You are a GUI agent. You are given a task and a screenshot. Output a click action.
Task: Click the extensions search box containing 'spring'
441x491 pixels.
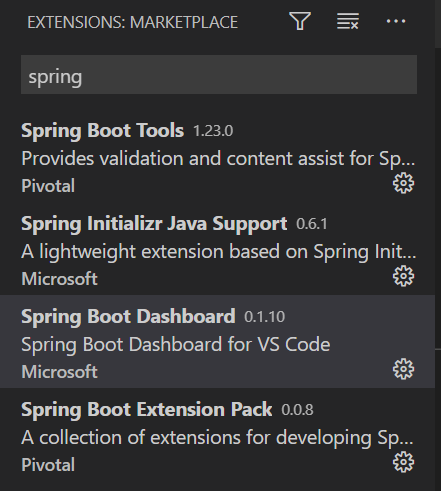tap(219, 75)
